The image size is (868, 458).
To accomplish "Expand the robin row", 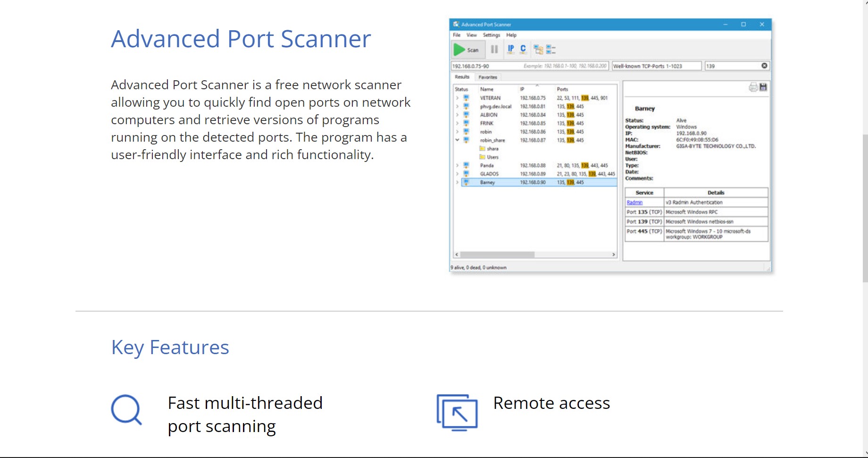I will coord(457,132).
